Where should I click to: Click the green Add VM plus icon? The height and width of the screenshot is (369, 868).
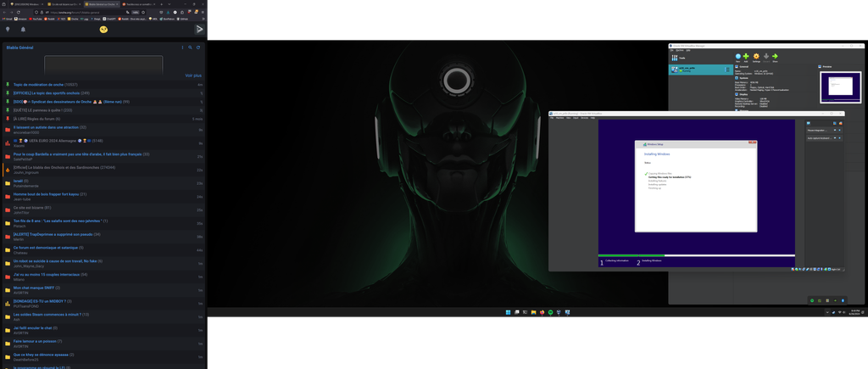click(x=746, y=57)
